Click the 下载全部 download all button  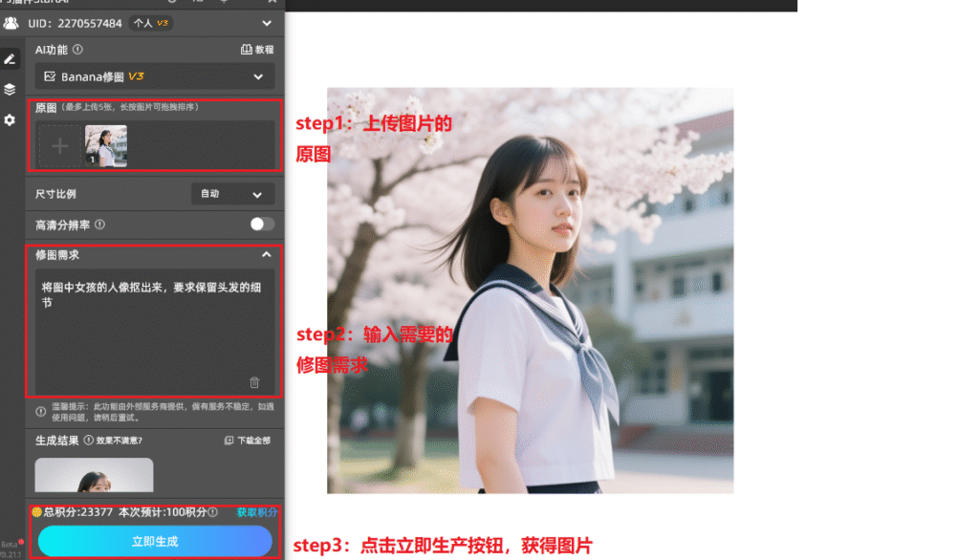247,440
